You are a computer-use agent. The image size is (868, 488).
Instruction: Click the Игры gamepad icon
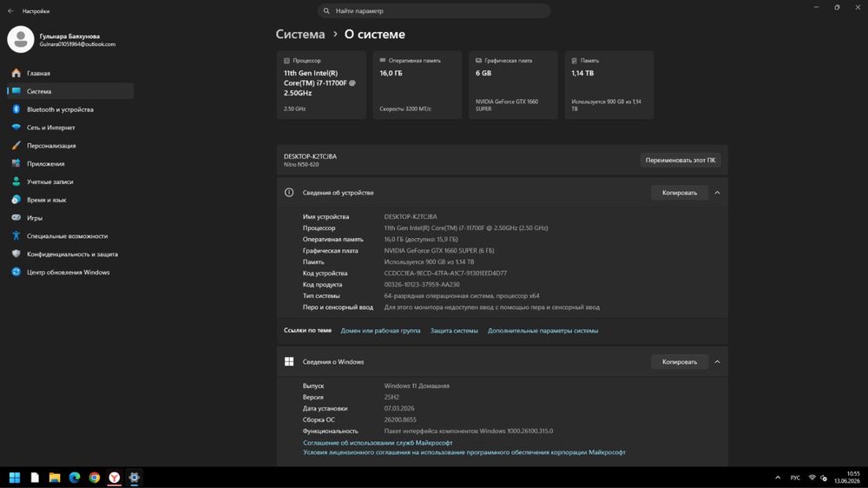(x=16, y=218)
